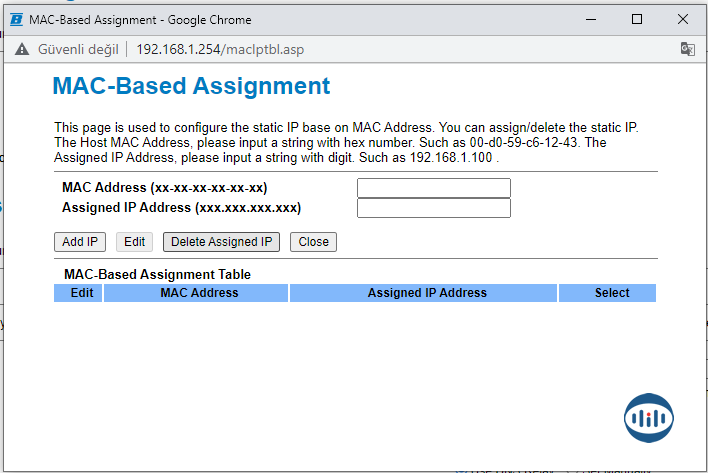Focus the MAC Address input field
708x473 pixels.
[433, 188]
